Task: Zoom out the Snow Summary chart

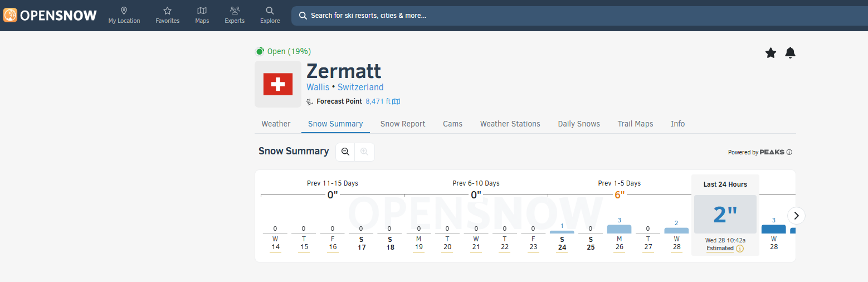Action: [345, 152]
